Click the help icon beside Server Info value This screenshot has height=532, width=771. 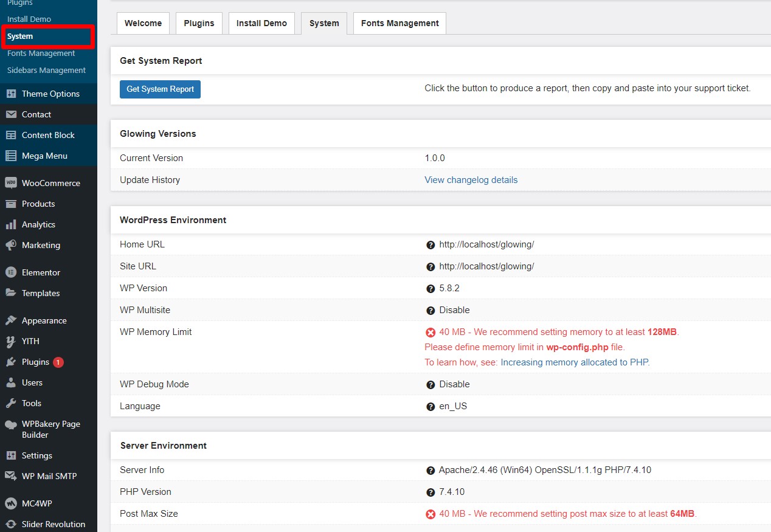430,471
